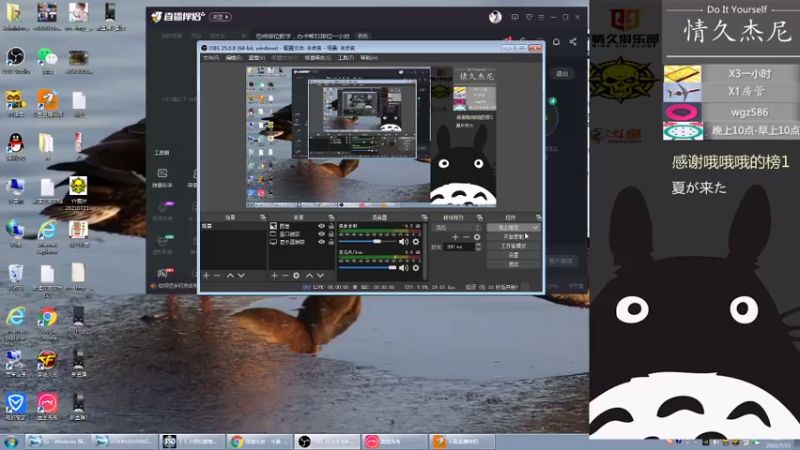The image size is (800, 450).
Task: Open Help menu in OBS
Action: pos(369,58)
